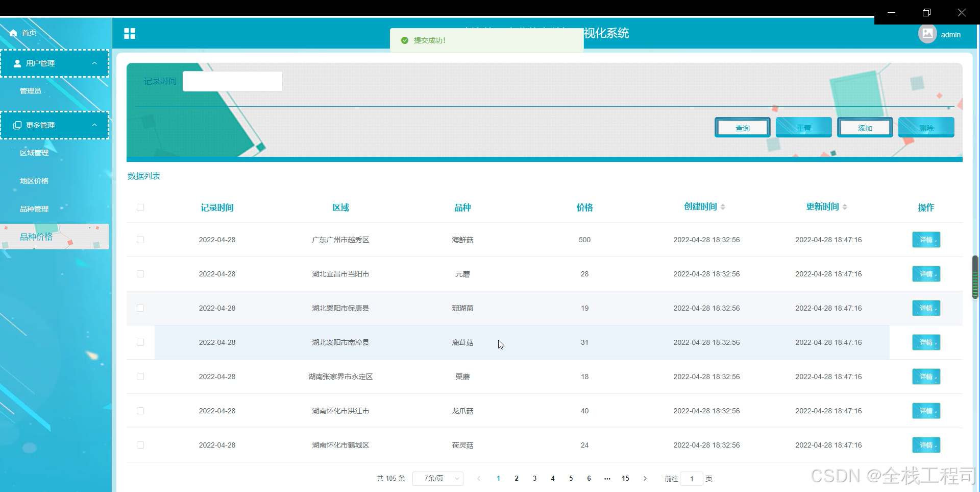This screenshot has height=492, width=980.
Task: Click the 重置 button
Action: [804, 128]
